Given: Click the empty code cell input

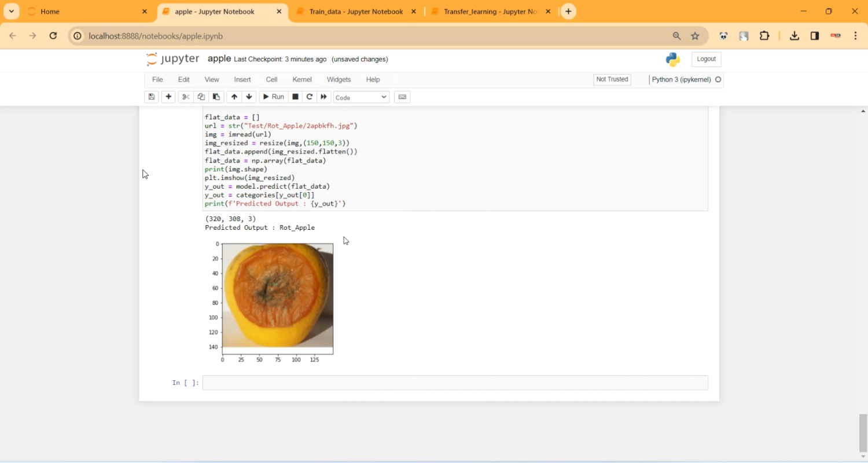Looking at the screenshot, I should (x=455, y=383).
